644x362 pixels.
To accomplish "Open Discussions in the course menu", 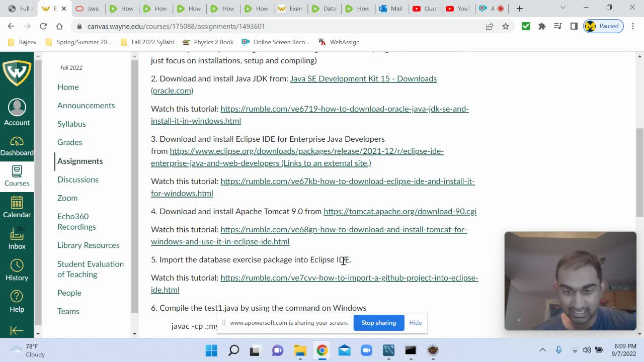I will (78, 179).
